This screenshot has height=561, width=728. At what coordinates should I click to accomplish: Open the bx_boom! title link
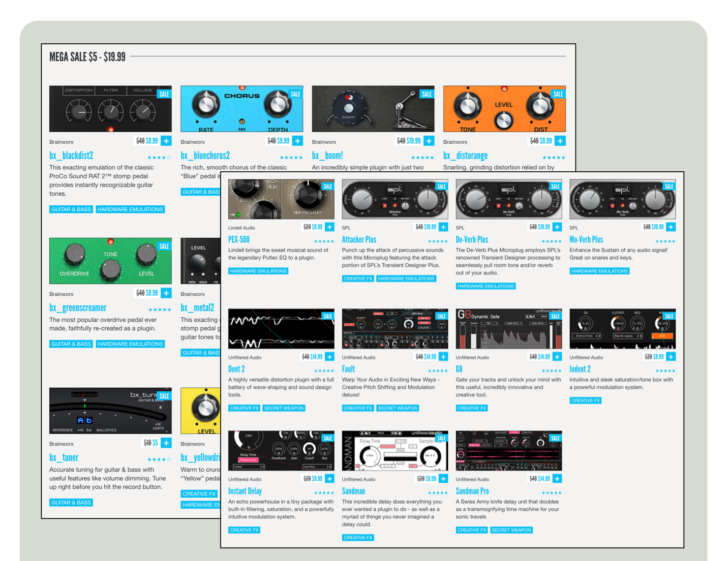[328, 156]
